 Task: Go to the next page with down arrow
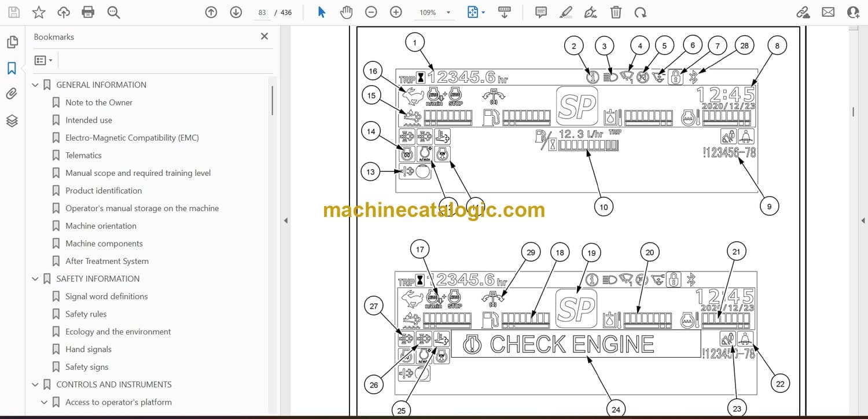click(x=236, y=12)
